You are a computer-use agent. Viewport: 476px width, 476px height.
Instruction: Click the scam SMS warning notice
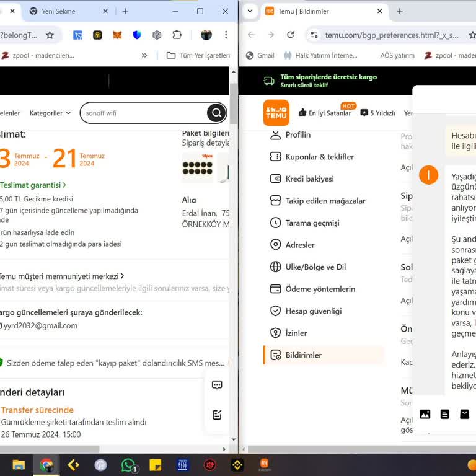[x=113, y=363]
